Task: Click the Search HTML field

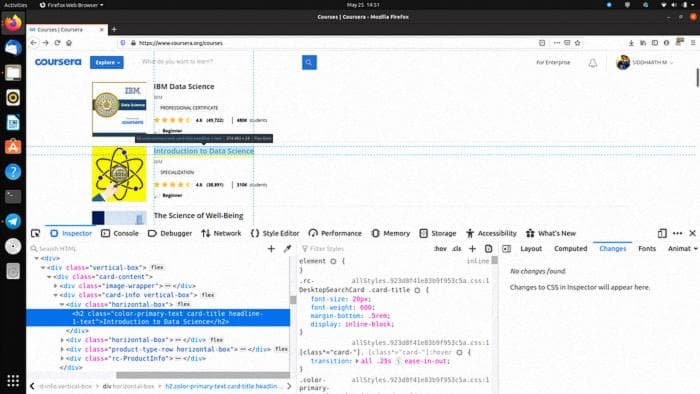Action: pyautogui.click(x=147, y=249)
